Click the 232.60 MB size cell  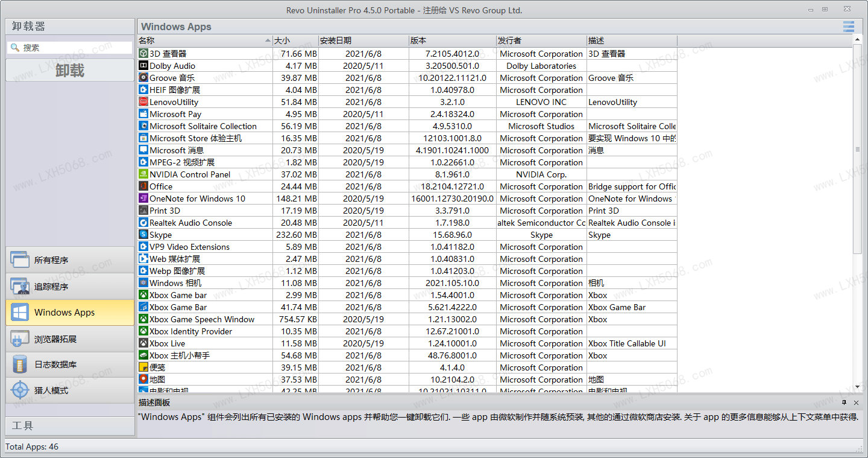tap(296, 235)
